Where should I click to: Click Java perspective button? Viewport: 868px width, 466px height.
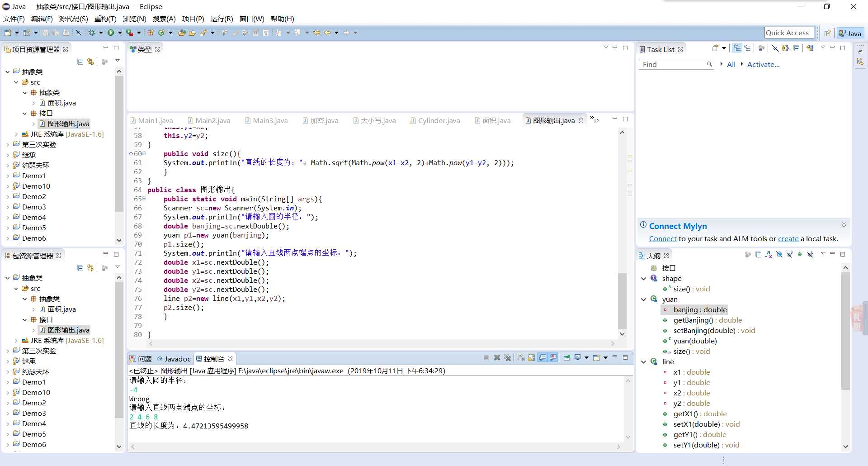(850, 33)
